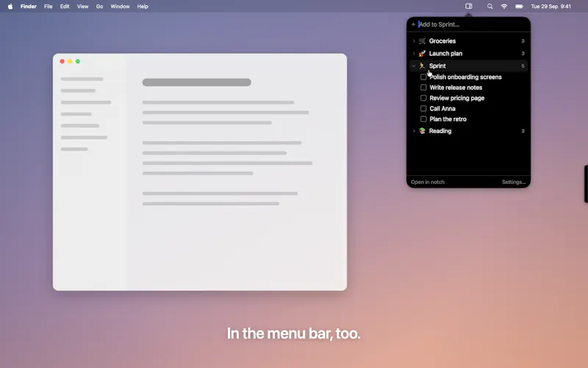Select the Sprint list name

pyautogui.click(x=437, y=66)
